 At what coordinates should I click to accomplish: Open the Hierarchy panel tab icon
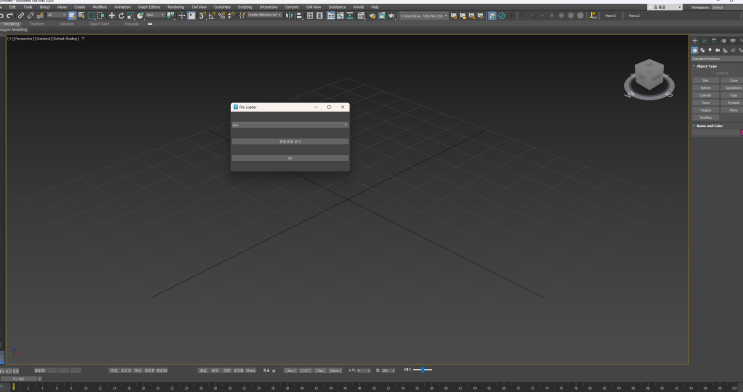point(714,41)
